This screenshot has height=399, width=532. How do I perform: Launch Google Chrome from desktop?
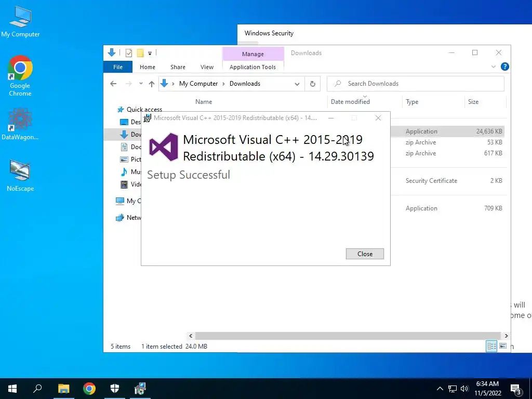click(20, 76)
